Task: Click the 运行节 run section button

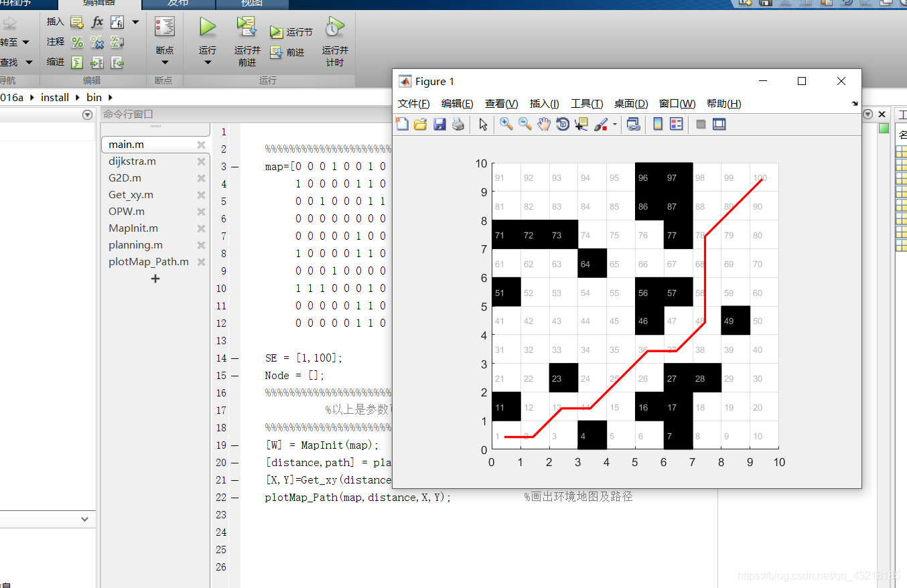Action: (291, 32)
